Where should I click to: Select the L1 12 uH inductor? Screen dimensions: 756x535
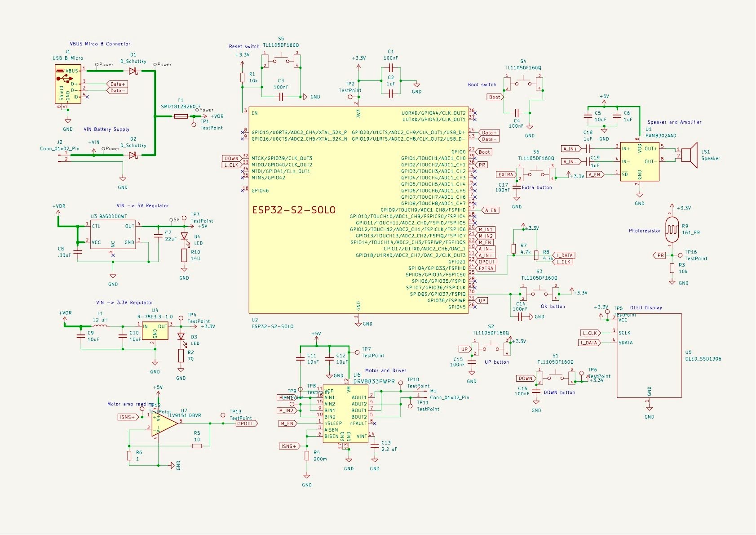[99, 325]
